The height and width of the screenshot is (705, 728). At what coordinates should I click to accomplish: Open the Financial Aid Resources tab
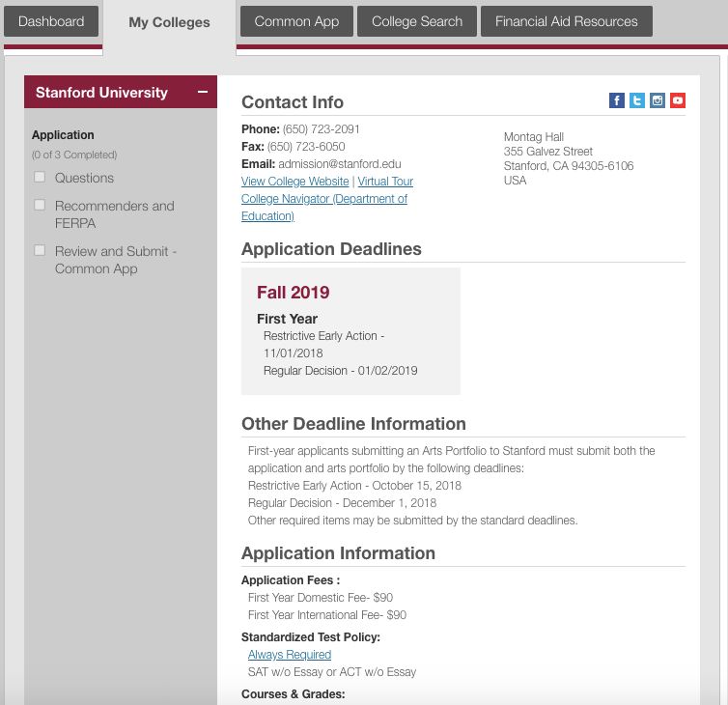[567, 21]
